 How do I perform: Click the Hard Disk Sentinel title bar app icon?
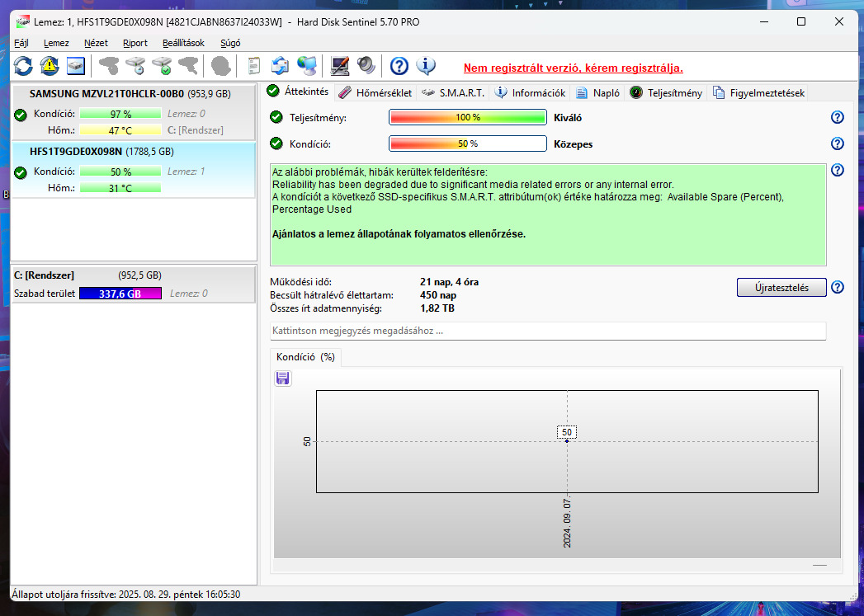[x=22, y=22]
